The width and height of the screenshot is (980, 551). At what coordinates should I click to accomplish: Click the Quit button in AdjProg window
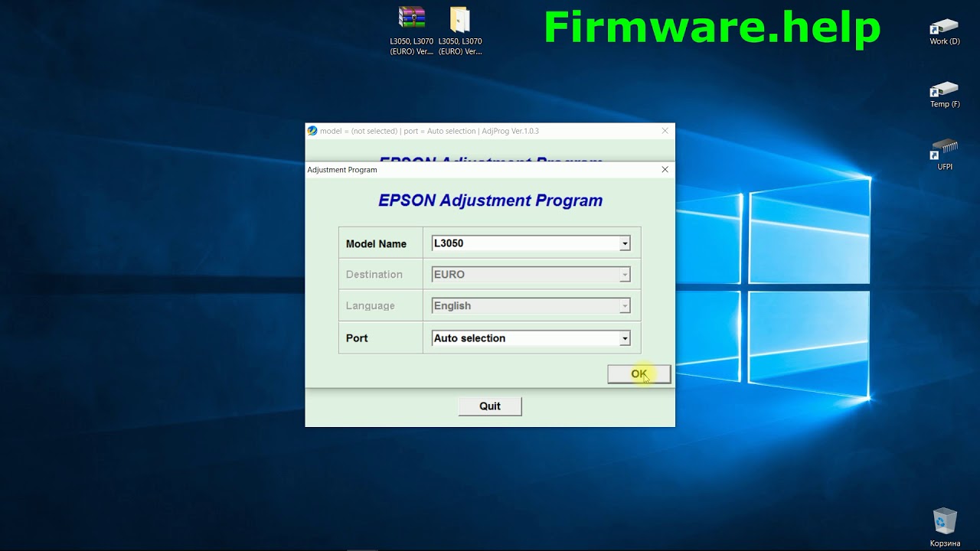pos(490,406)
